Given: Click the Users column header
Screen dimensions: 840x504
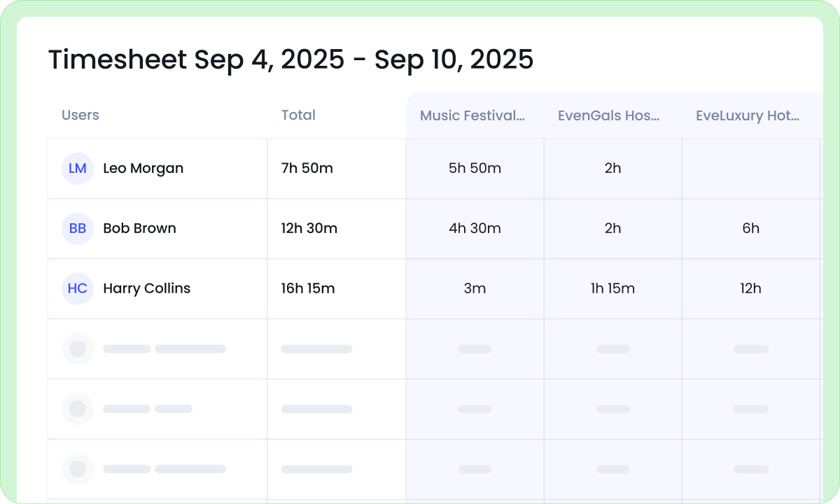Looking at the screenshot, I should tap(80, 115).
